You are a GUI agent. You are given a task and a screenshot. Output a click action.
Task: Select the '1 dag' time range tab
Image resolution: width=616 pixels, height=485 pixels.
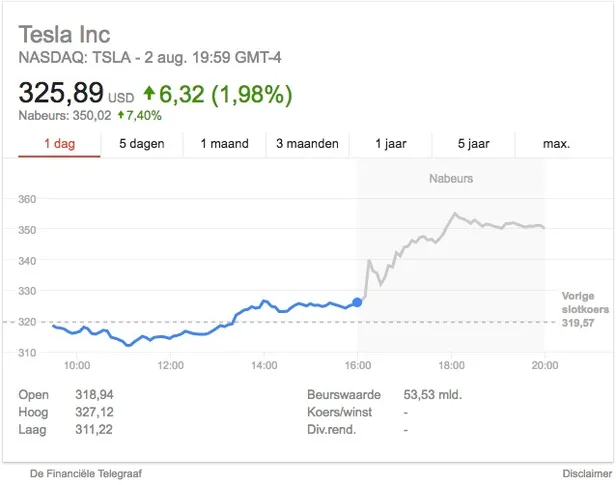(x=60, y=144)
